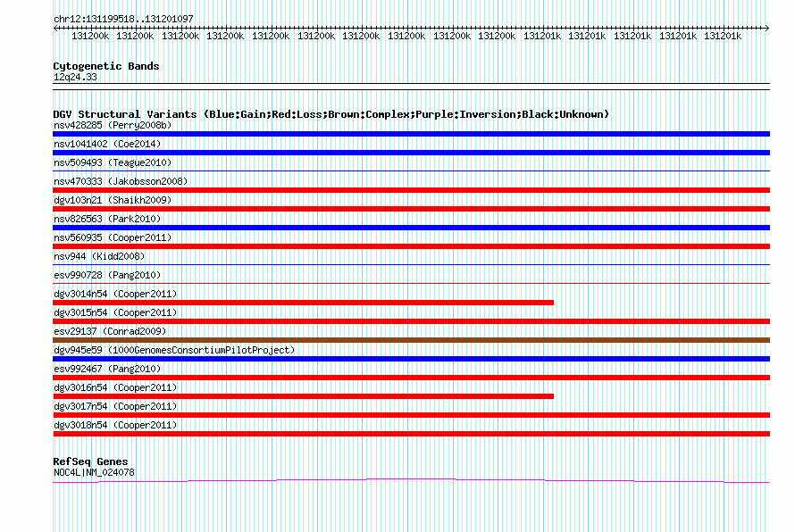795x532 pixels.
Task: Open the nsv1041402 (Coe2014) variant label
Action: (x=107, y=144)
